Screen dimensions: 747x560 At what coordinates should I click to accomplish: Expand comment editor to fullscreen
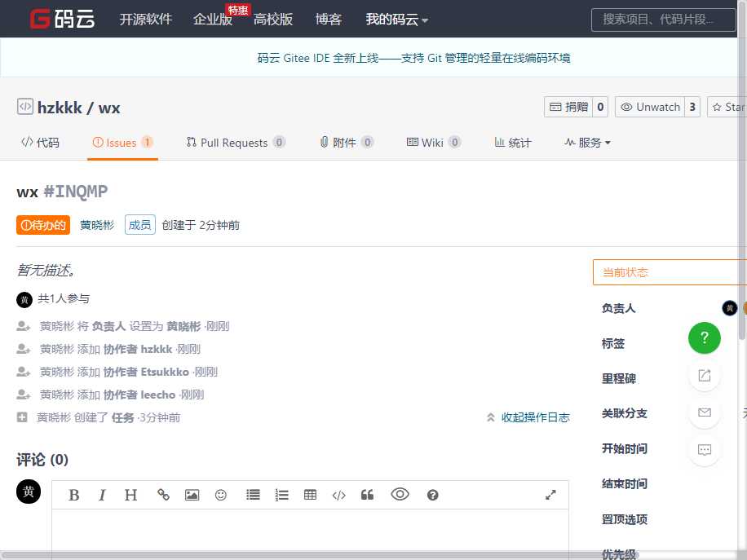pos(550,496)
